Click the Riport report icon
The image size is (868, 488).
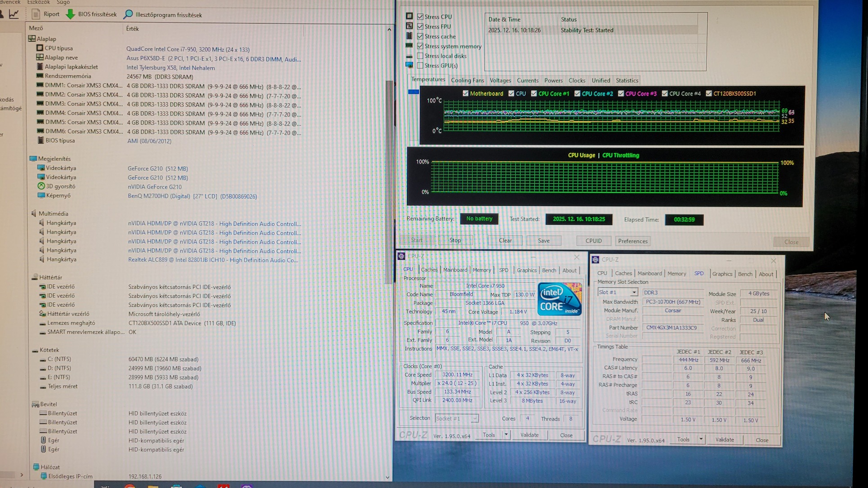tap(36, 14)
